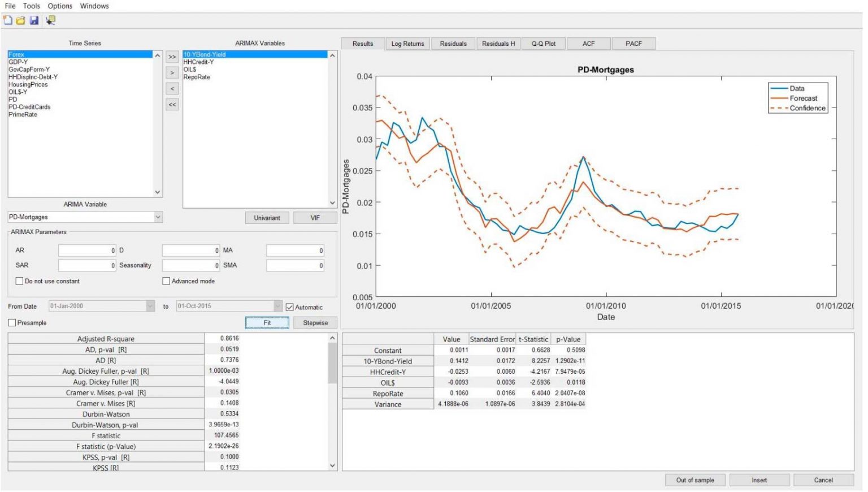This screenshot has width=868, height=492.
Task: Disable the Automatic date checkbox
Action: pos(290,307)
